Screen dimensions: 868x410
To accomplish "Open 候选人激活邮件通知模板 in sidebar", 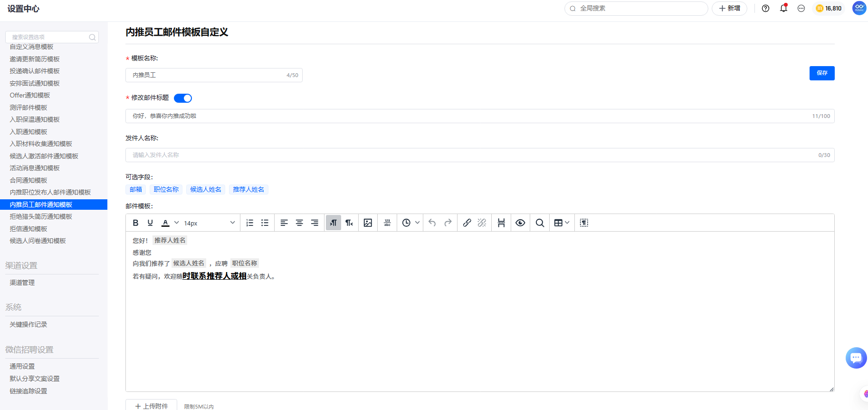I will (44, 156).
